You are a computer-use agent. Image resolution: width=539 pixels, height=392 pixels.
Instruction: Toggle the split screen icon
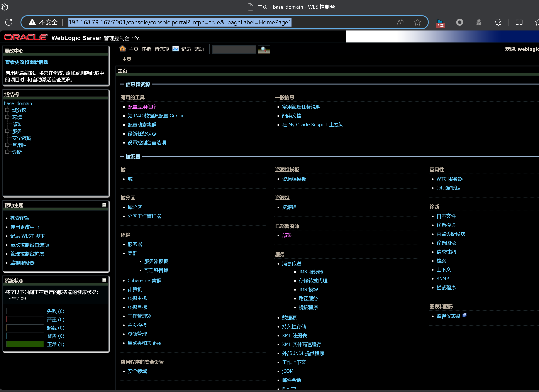point(519,22)
